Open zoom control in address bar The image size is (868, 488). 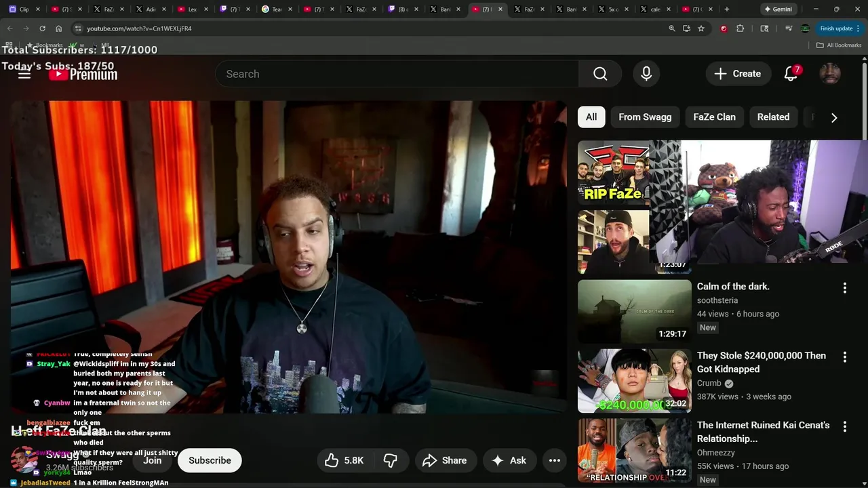pyautogui.click(x=672, y=28)
